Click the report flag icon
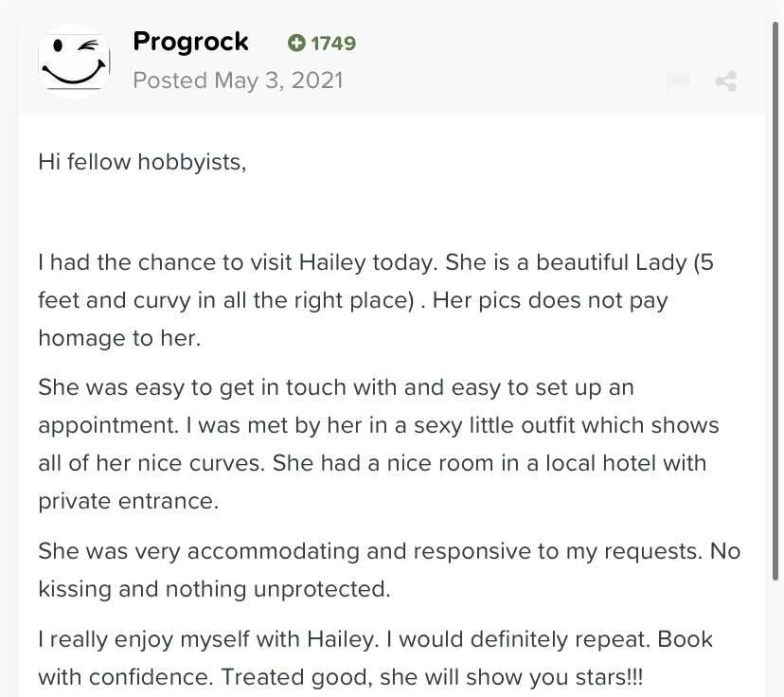 (678, 80)
